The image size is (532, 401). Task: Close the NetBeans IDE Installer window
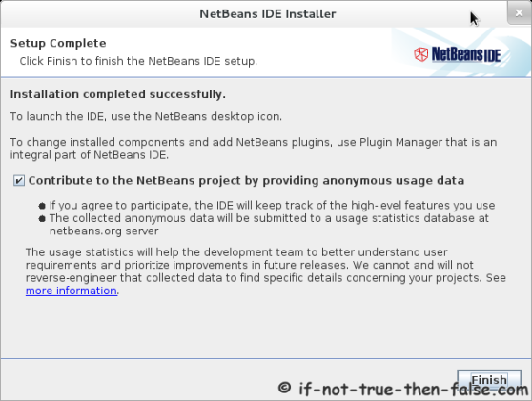[x=519, y=13]
